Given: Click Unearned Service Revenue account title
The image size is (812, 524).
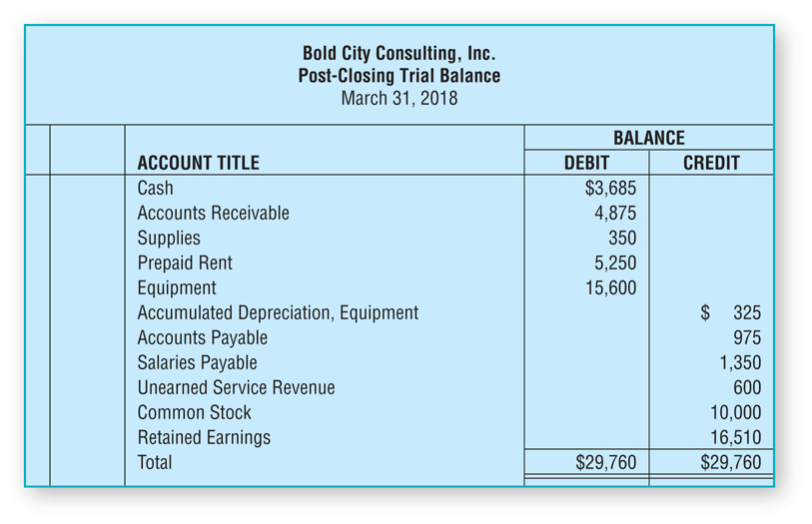Looking at the screenshot, I should pyautogui.click(x=236, y=387).
